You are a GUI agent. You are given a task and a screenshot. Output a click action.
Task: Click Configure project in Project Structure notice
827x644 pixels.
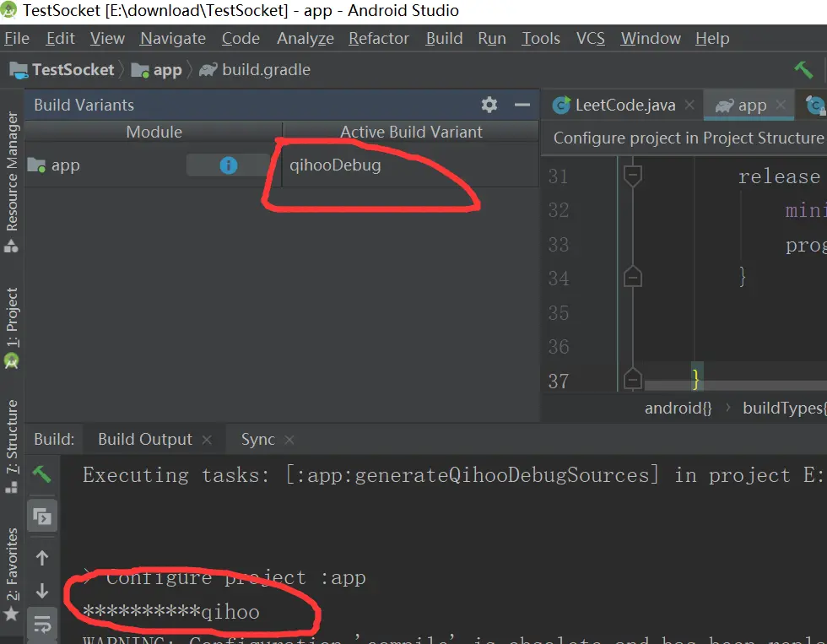coord(689,138)
